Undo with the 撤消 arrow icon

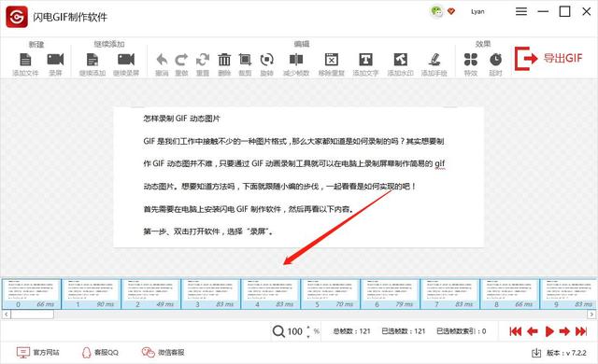(x=162, y=60)
